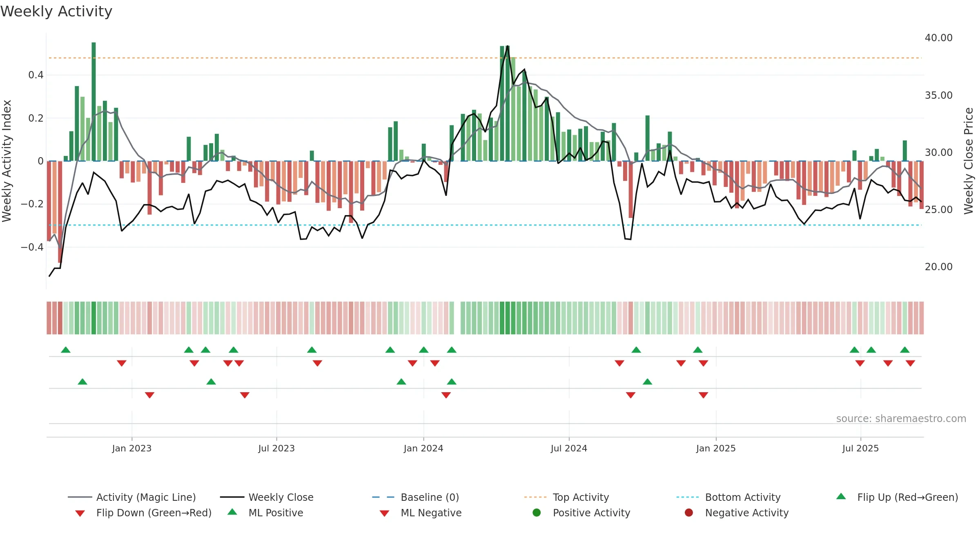Toggle the Weekly Close legend entry
This screenshot has height=551, width=980.
click(x=267, y=497)
